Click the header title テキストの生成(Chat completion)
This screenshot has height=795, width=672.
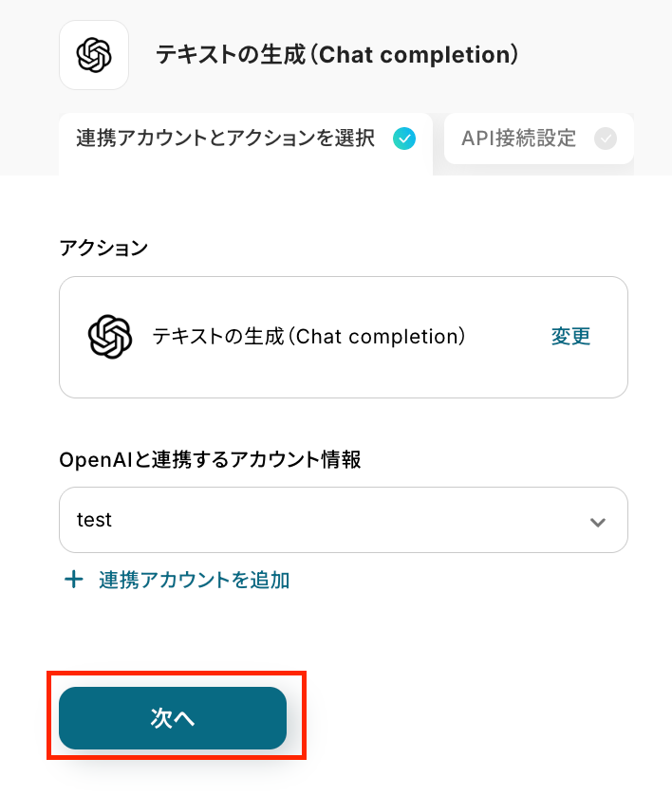[337, 55]
